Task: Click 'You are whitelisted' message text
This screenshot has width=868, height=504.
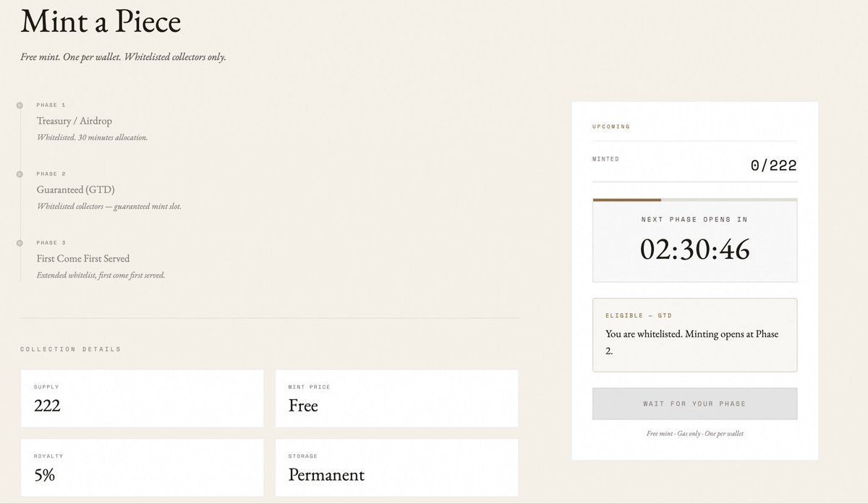Action: pyautogui.click(x=692, y=342)
